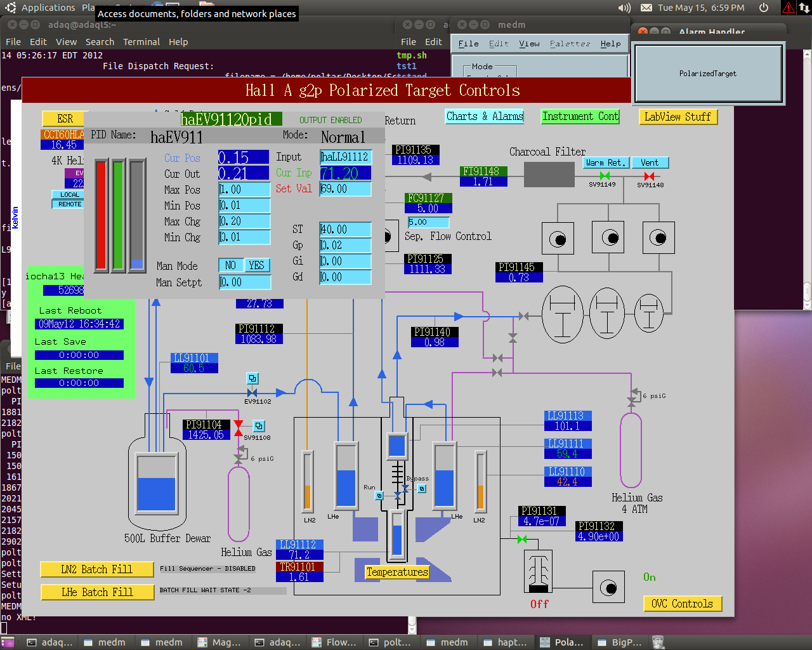Open the power session menu icon
This screenshot has width=812, height=650.
[x=764, y=8]
